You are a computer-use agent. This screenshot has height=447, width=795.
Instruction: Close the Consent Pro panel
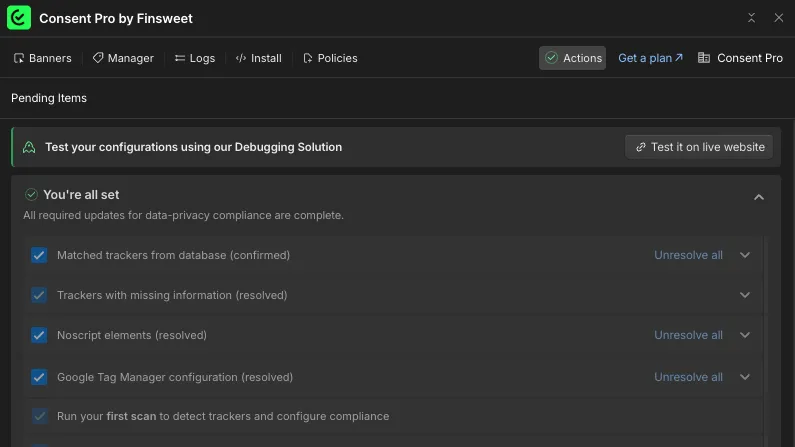click(x=779, y=18)
